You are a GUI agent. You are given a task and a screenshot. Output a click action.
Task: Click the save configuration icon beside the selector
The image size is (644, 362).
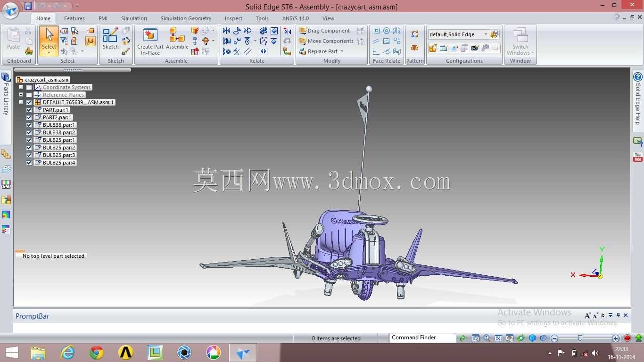click(x=495, y=34)
